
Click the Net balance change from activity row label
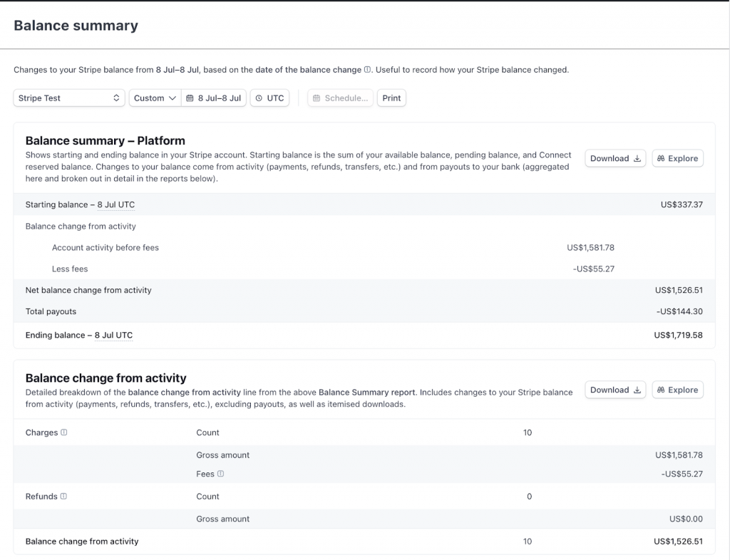[x=88, y=290]
